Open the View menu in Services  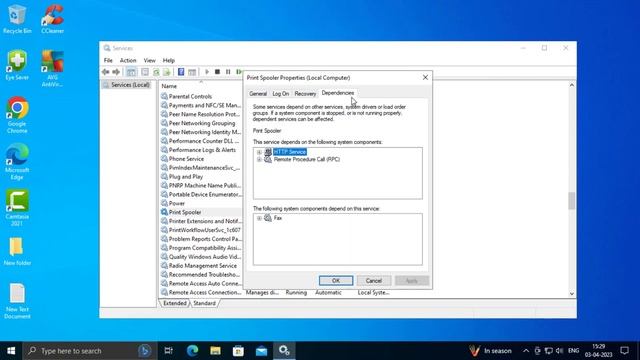pyautogui.click(x=149, y=60)
